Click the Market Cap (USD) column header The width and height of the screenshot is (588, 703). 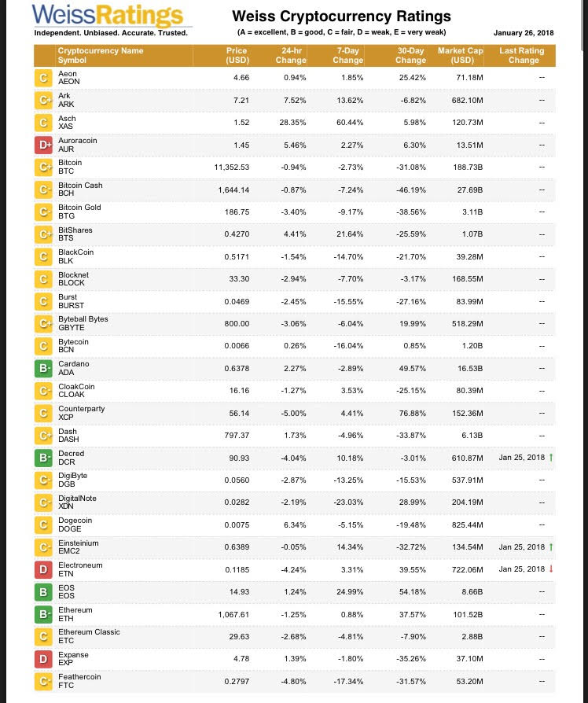click(x=460, y=55)
